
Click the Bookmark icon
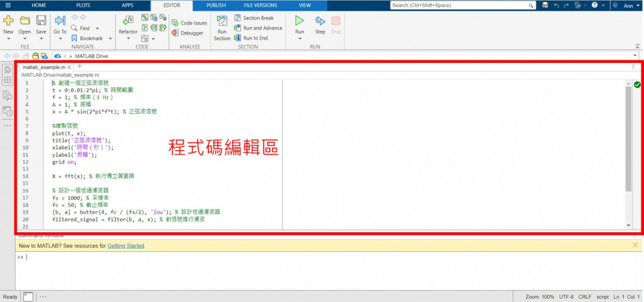pyautogui.click(x=74, y=38)
